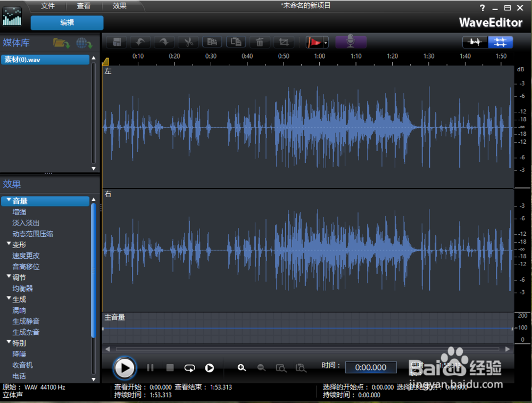This screenshot has width=532, height=403.
Task: Choose the 淡入淡出 effect
Action: click(x=26, y=223)
